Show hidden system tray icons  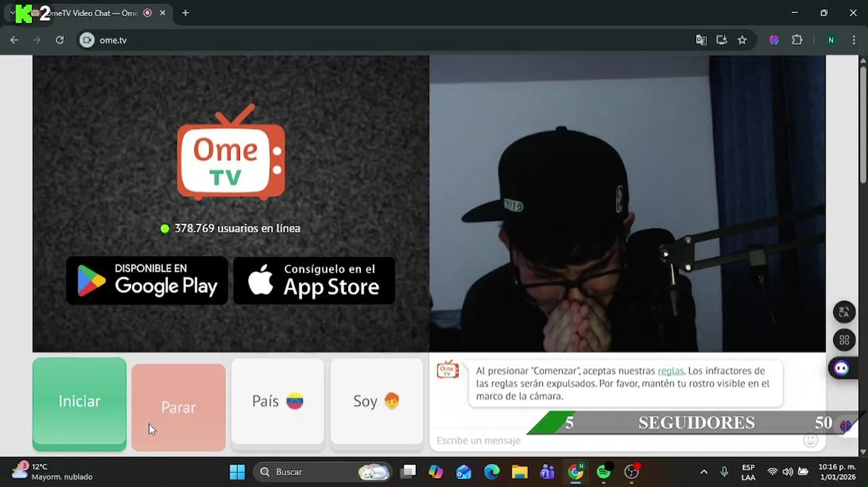click(x=704, y=472)
